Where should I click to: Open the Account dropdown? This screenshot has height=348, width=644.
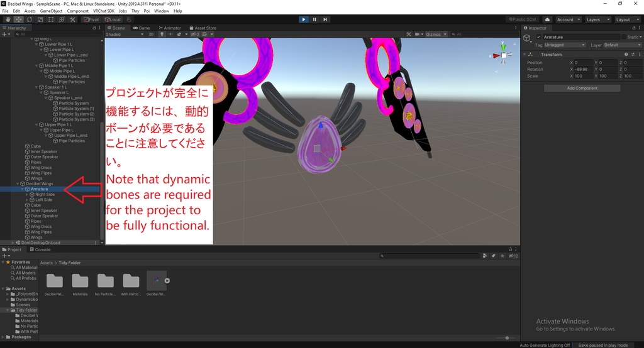click(569, 19)
